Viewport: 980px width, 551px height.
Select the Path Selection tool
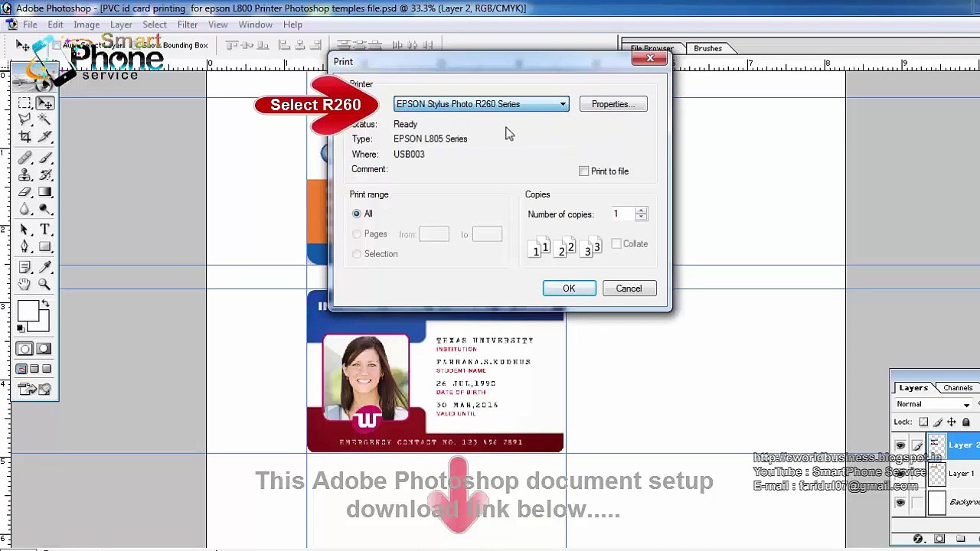(x=24, y=230)
